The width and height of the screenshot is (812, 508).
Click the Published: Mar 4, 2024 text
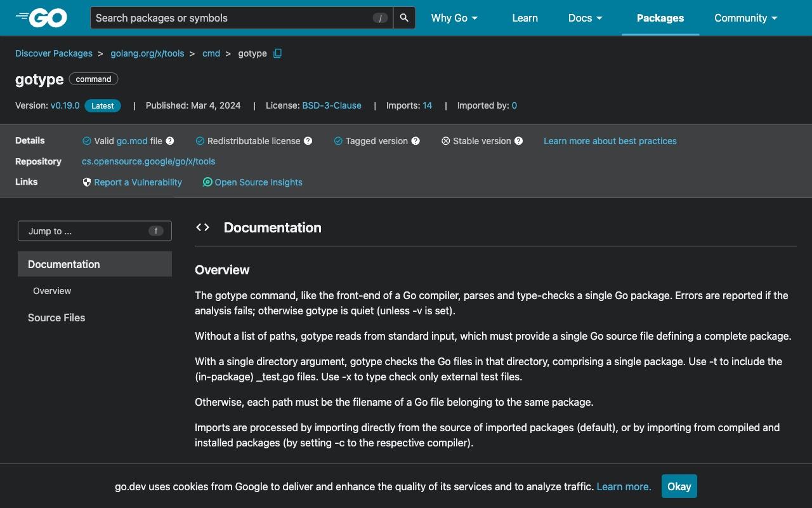[193, 105]
